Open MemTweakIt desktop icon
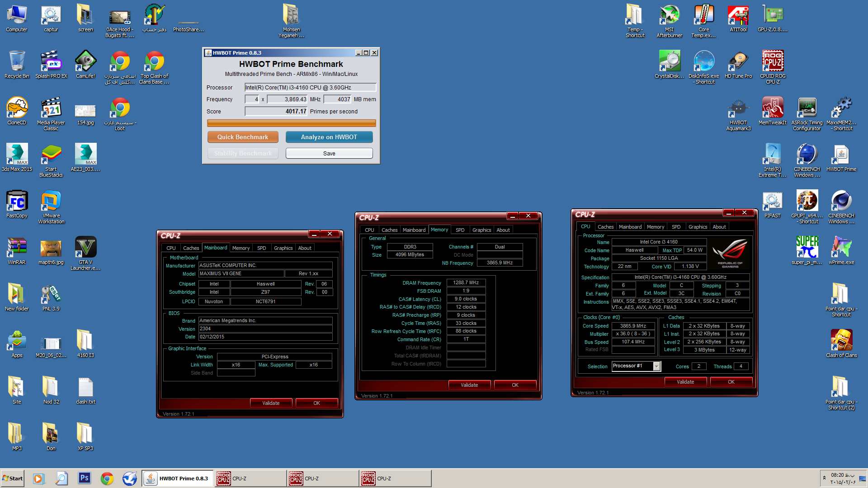 772,111
